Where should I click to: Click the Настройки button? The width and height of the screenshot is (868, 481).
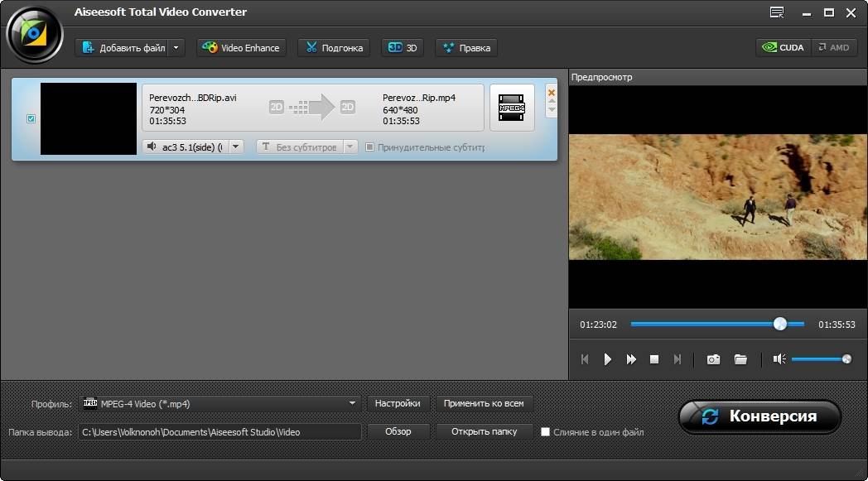click(x=398, y=403)
